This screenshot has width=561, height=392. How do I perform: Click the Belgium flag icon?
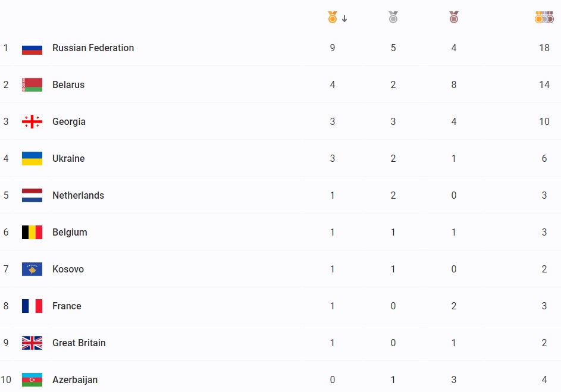32,233
